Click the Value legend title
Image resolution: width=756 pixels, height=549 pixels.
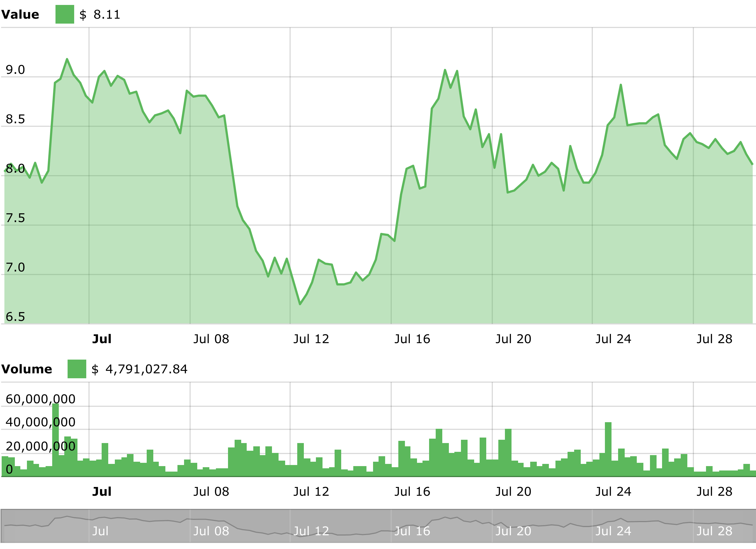(20, 15)
